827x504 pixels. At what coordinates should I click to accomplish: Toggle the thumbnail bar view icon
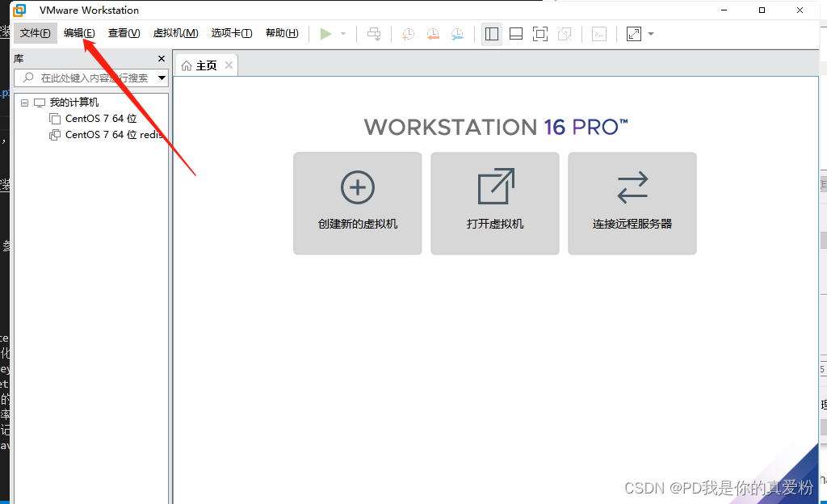(x=516, y=34)
